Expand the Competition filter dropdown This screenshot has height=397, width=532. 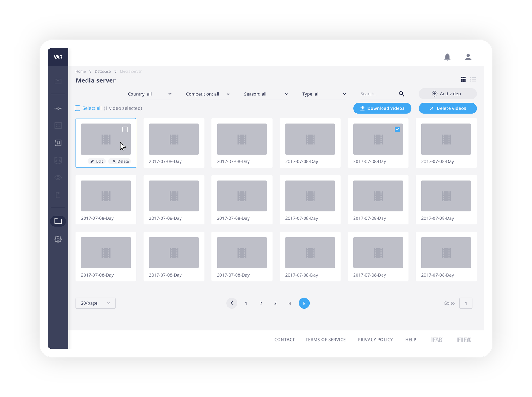click(208, 94)
